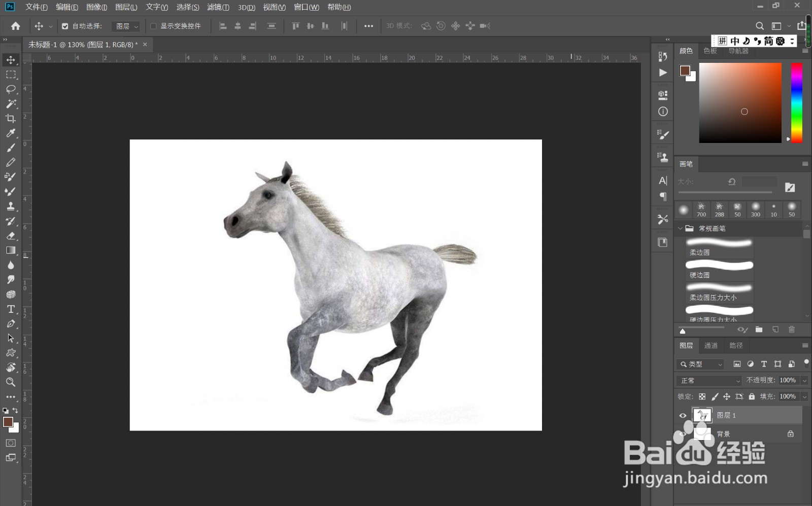Filter layers by type layers (T icon)
Viewport: 812px width, 506px height.
(764, 364)
